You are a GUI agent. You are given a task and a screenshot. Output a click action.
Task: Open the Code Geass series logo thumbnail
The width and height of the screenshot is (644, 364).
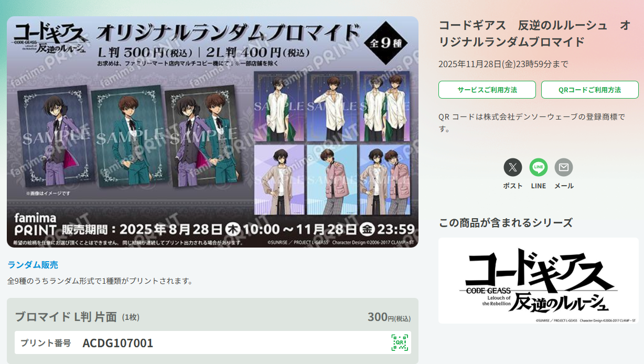(539, 281)
